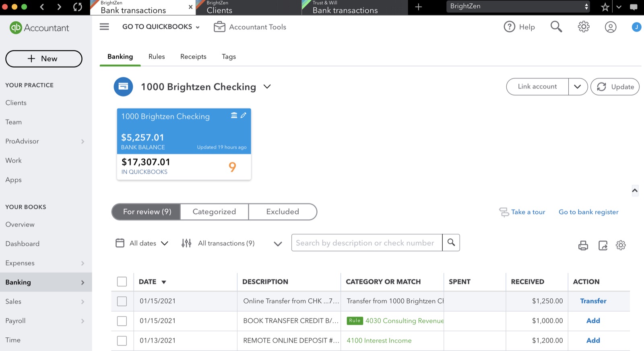Export transactions using export icon
Screen dimensions: 644x351
tap(603, 245)
